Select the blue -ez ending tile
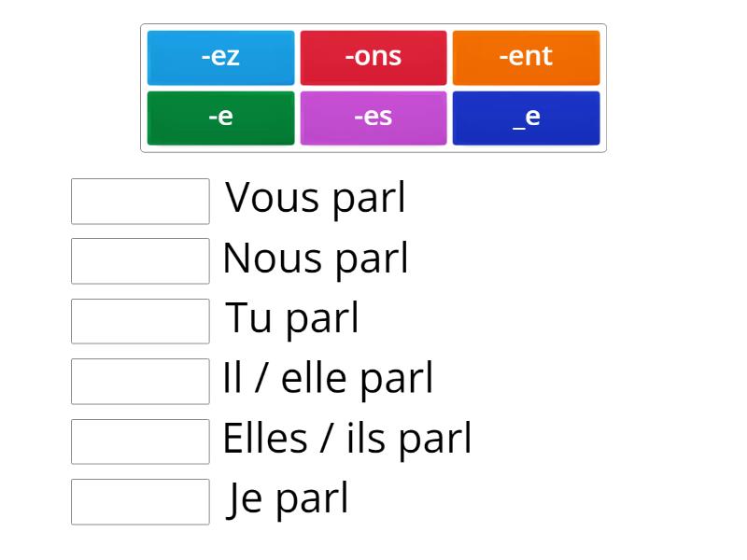This screenshot has height=560, width=747. [220, 57]
